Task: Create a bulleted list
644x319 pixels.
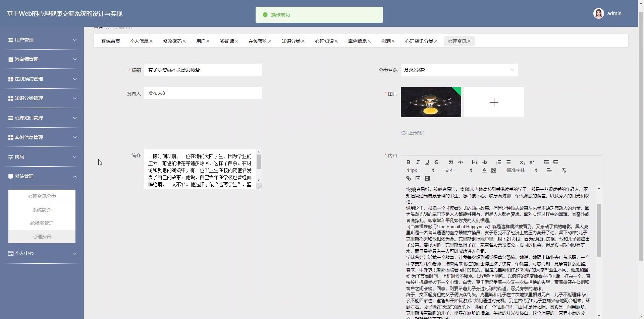Action: tap(508, 162)
